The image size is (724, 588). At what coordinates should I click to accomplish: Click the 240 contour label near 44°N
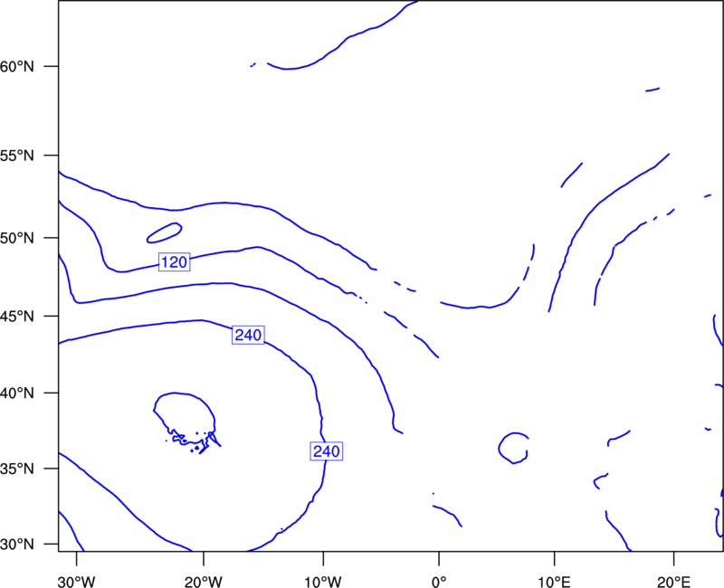coord(248,335)
